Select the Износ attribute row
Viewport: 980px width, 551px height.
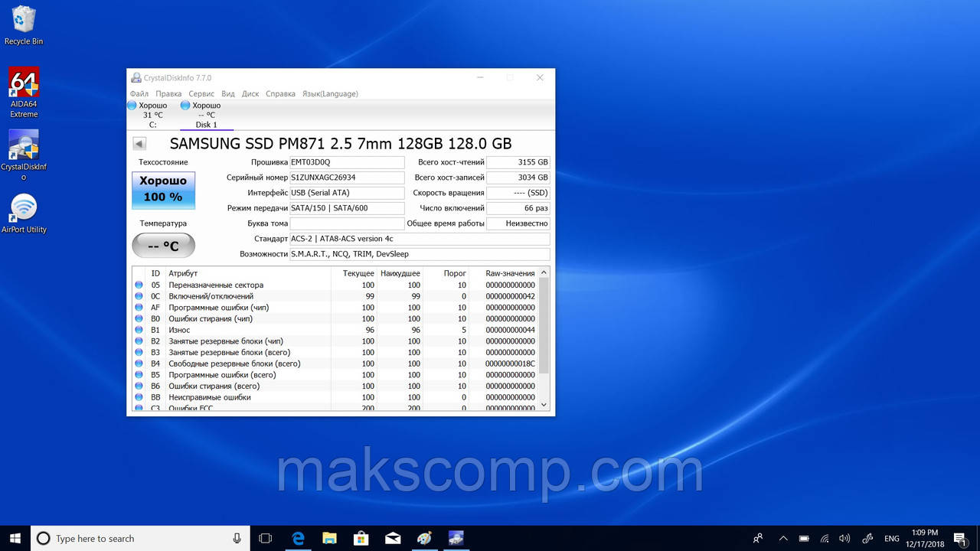335,330
